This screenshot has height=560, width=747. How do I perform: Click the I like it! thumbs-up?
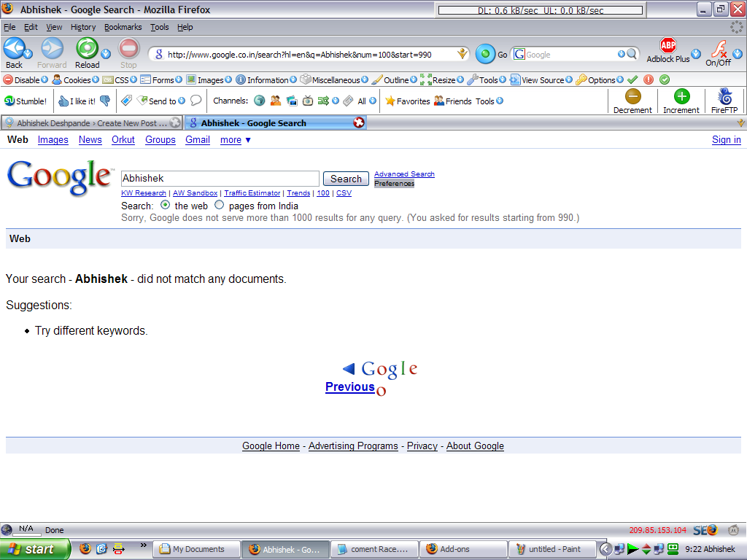[x=77, y=101]
